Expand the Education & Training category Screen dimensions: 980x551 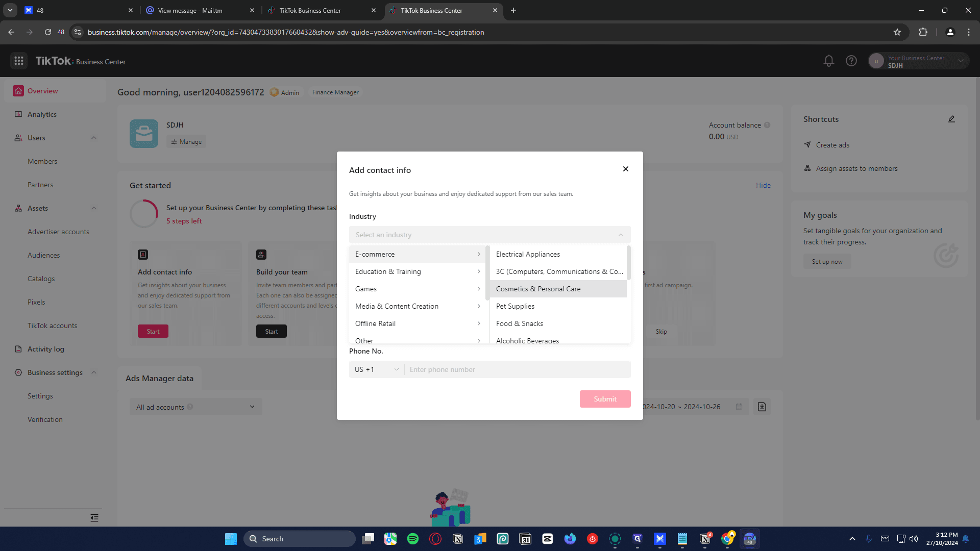click(417, 271)
